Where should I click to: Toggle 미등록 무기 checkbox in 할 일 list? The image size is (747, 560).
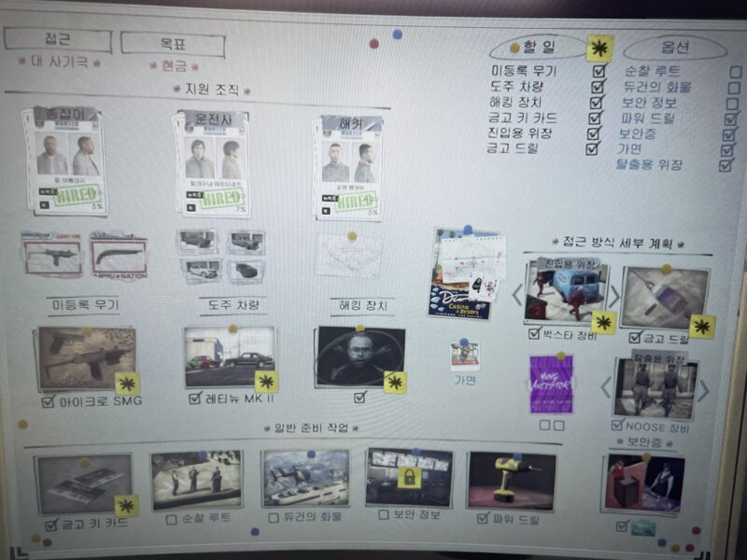(599, 71)
